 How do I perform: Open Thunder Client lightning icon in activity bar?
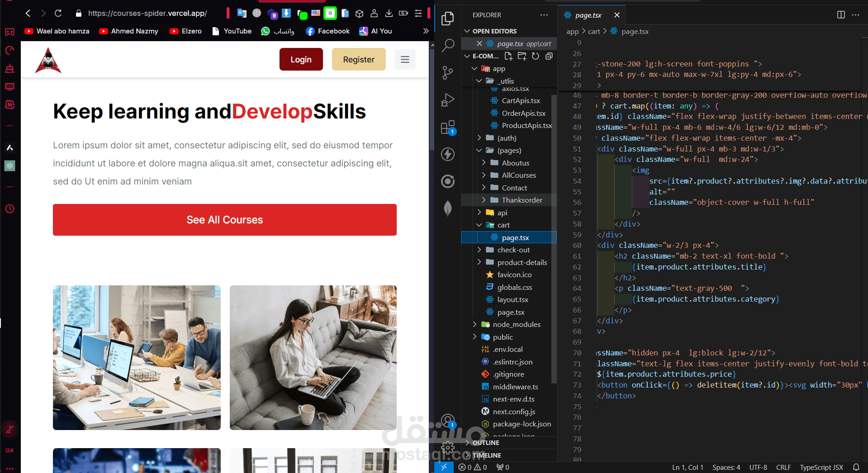coord(448,154)
